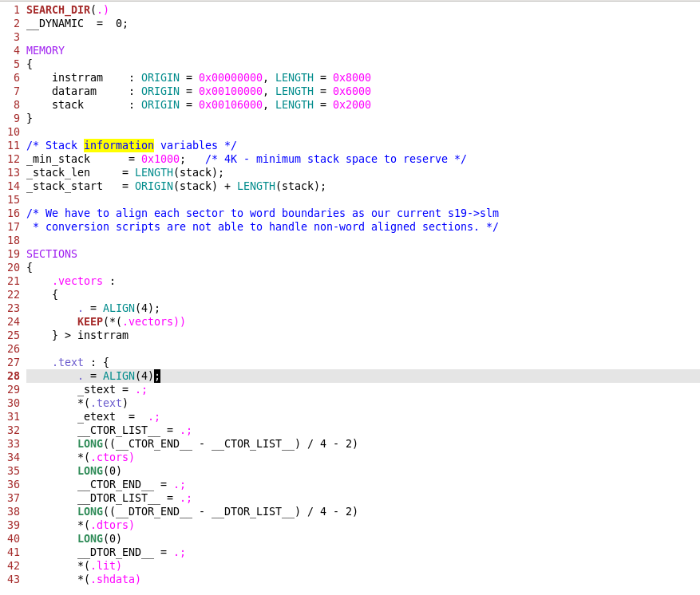The image size is (700, 595).
Task: Click the MEMORY keyword on line 4
Action: (x=45, y=50)
